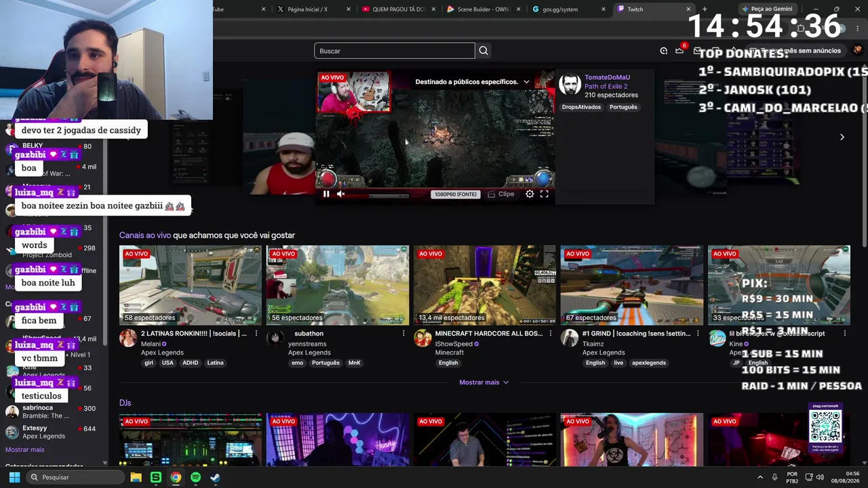This screenshot has width=868, height=488.
Task: Select the apexlegends tag
Action: tap(649, 363)
